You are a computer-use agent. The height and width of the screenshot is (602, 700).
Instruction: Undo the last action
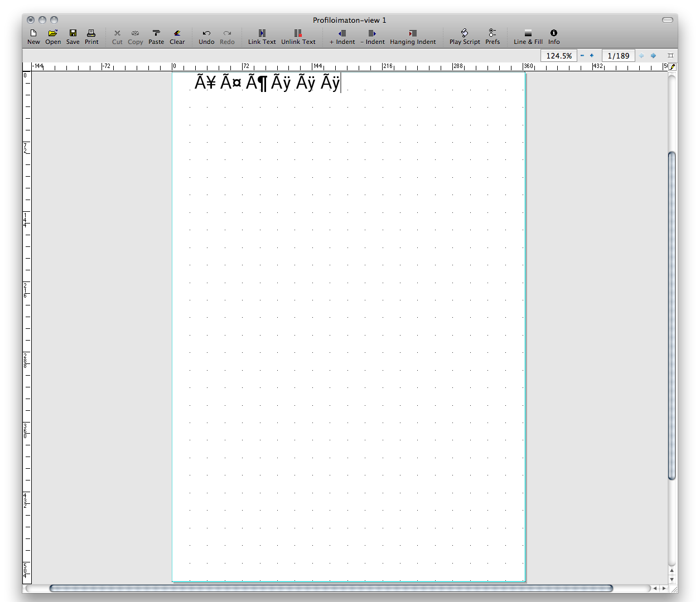pos(206,37)
